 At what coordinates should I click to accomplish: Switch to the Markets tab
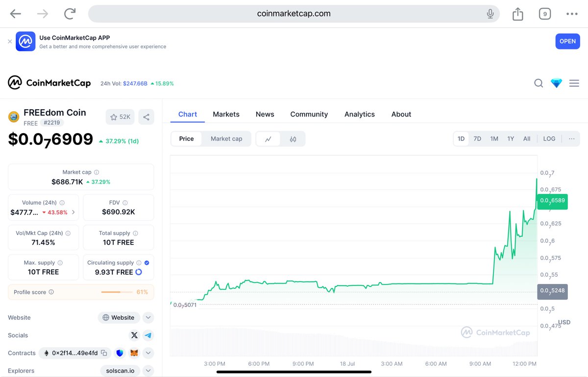[x=226, y=114]
